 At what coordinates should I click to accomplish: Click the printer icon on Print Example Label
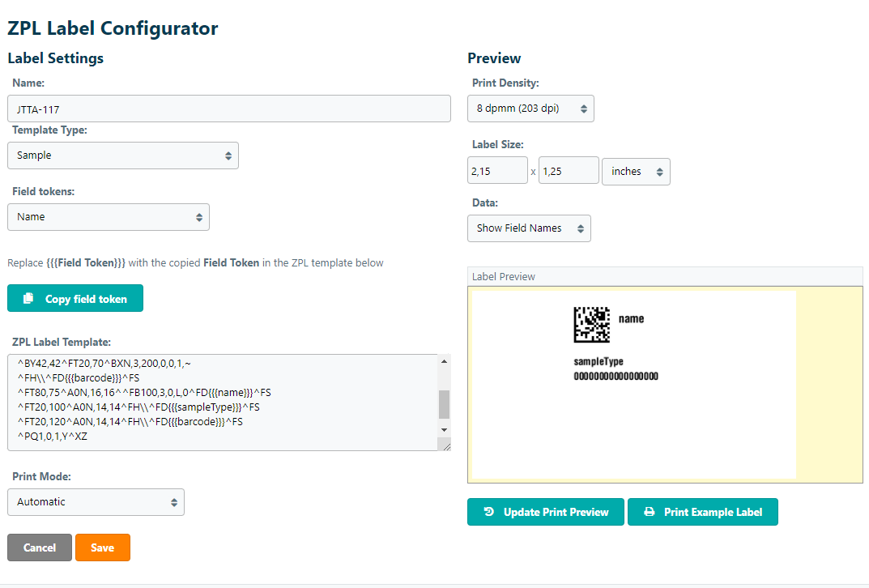[x=649, y=512]
